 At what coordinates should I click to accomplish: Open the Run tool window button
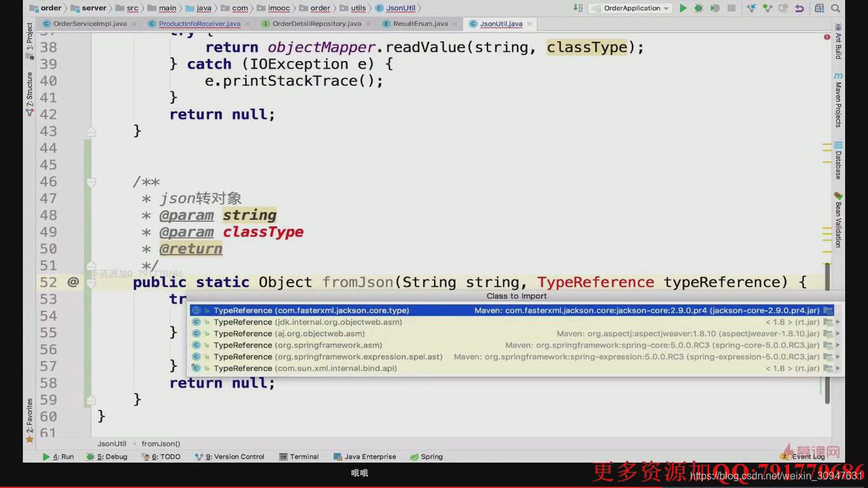pos(58,456)
